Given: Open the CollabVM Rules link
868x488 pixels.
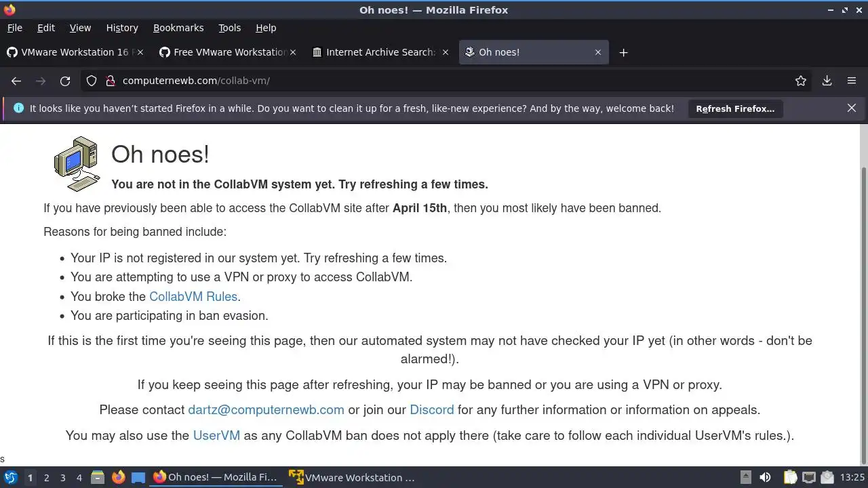Looking at the screenshot, I should pyautogui.click(x=193, y=296).
